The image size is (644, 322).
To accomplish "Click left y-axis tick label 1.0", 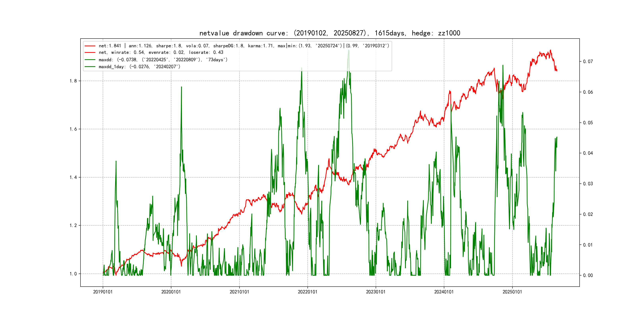I will 73,274.
